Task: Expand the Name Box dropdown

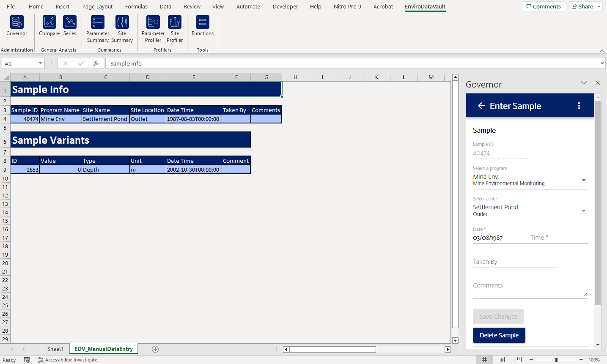Action: point(41,63)
